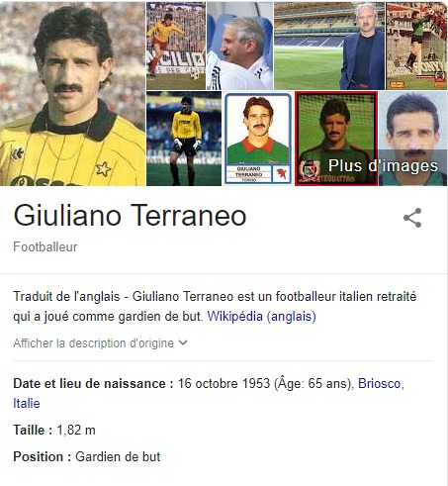Open thumbnail of goalkeeper leaping in green kit
Image resolution: width=448 pixels, height=486 pixels.
tap(416, 46)
